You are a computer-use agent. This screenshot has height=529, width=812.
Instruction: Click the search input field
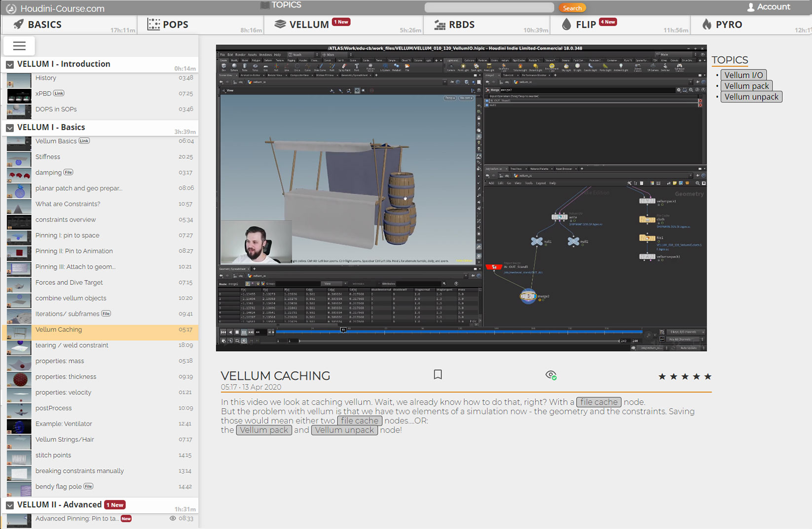pos(489,7)
